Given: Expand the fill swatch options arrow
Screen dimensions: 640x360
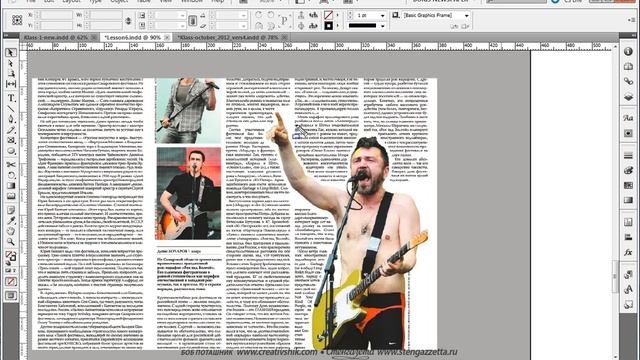Looking at the screenshot, I should point(338,16).
